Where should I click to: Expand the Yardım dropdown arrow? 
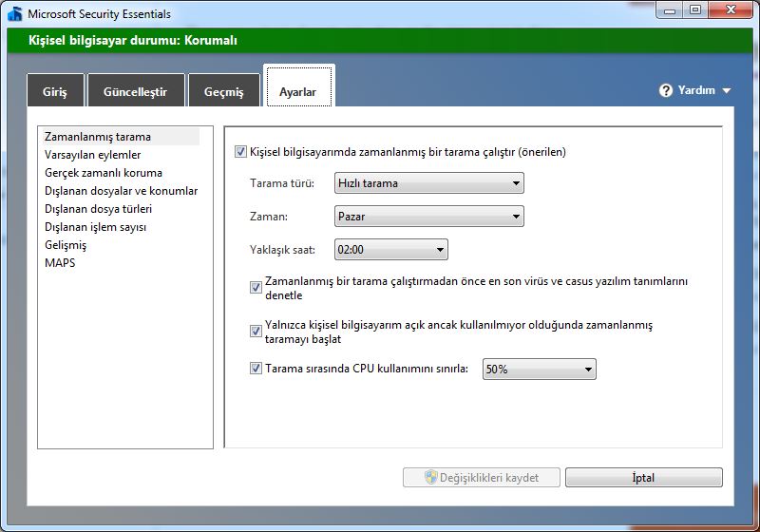click(x=727, y=91)
